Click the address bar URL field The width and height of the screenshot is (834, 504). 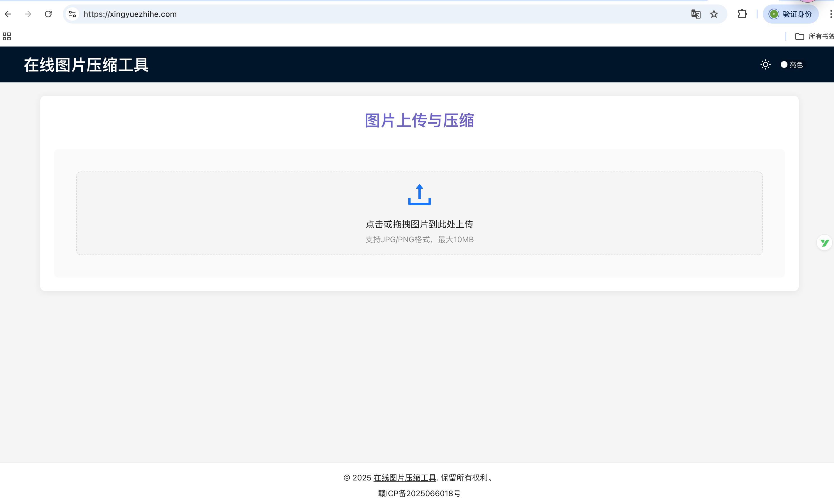click(338, 14)
